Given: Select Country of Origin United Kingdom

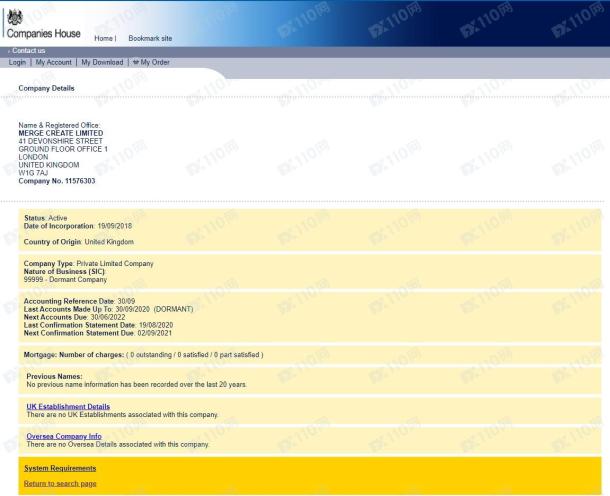Looking at the screenshot, I should tap(79, 242).
